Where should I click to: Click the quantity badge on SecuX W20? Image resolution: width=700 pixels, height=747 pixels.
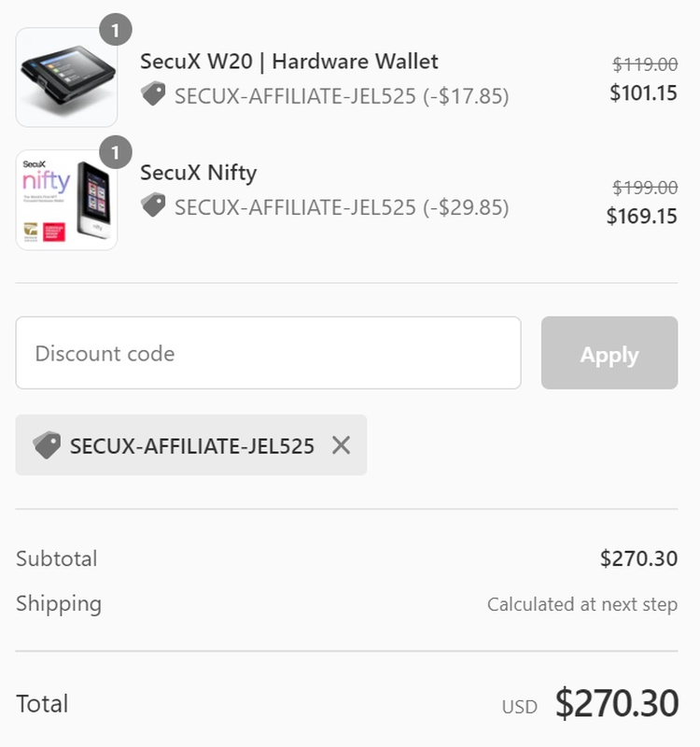point(115,30)
